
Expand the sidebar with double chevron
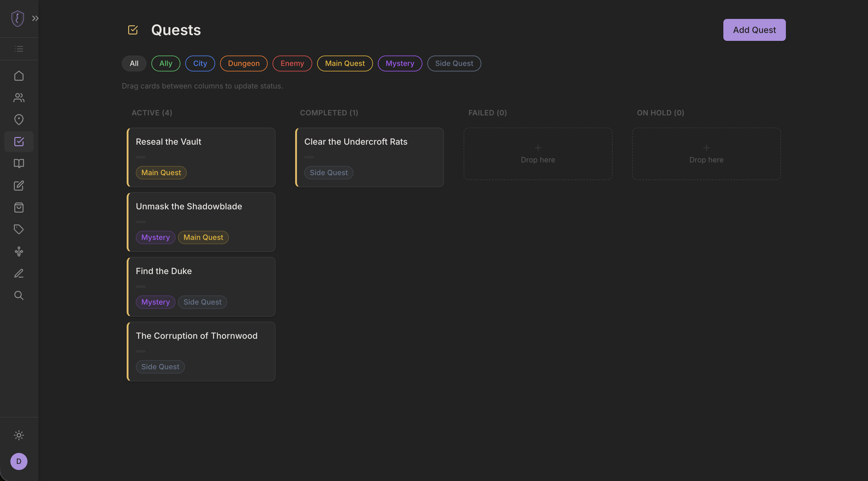click(35, 18)
